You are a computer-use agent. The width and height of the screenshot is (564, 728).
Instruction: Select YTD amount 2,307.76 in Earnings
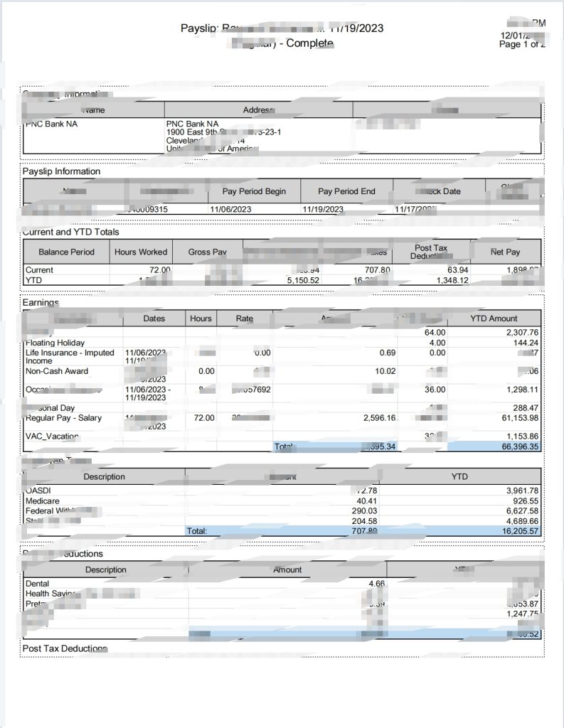[x=522, y=333]
